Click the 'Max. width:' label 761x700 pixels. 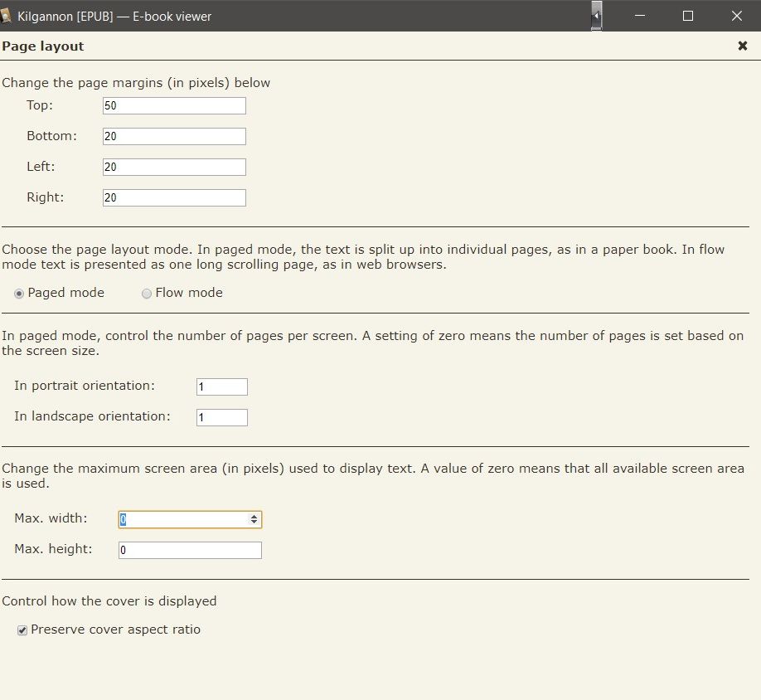click(51, 518)
